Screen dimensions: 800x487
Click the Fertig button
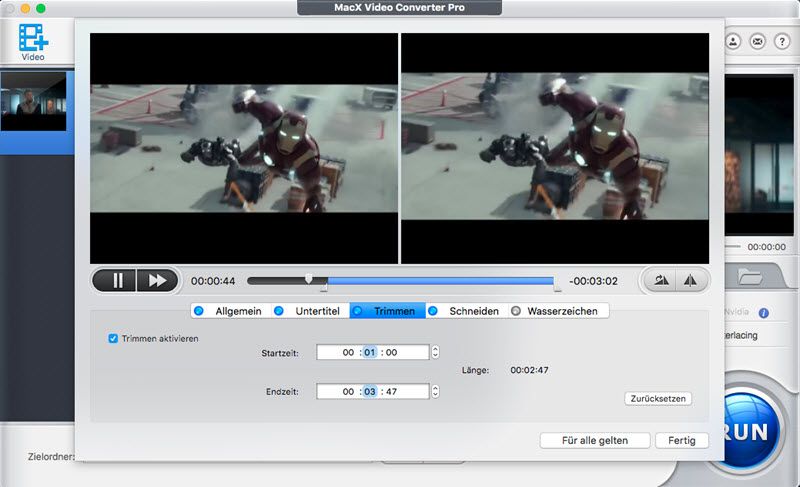coord(682,441)
